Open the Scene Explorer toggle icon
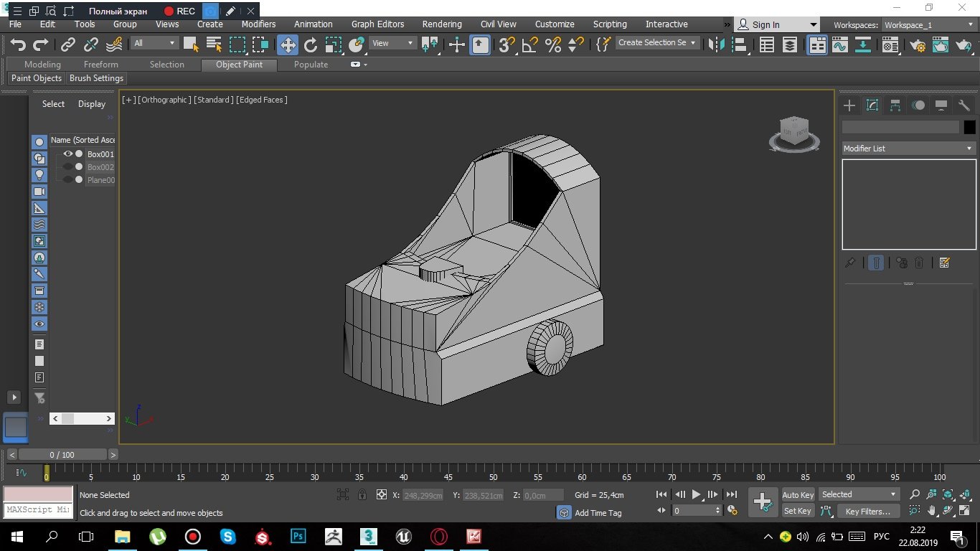980x551 pixels. (x=767, y=45)
